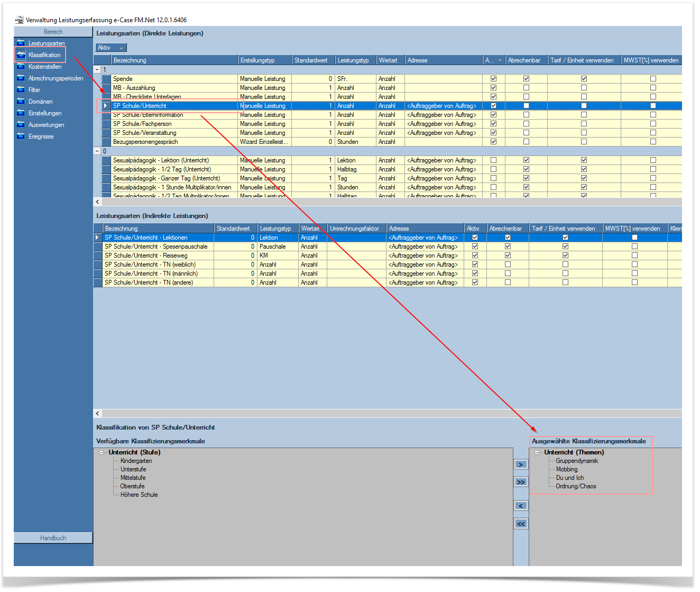Screen dimensions: 700x592
Task: Collapse Unterricht (Stufe) tree node
Action: tap(102, 452)
